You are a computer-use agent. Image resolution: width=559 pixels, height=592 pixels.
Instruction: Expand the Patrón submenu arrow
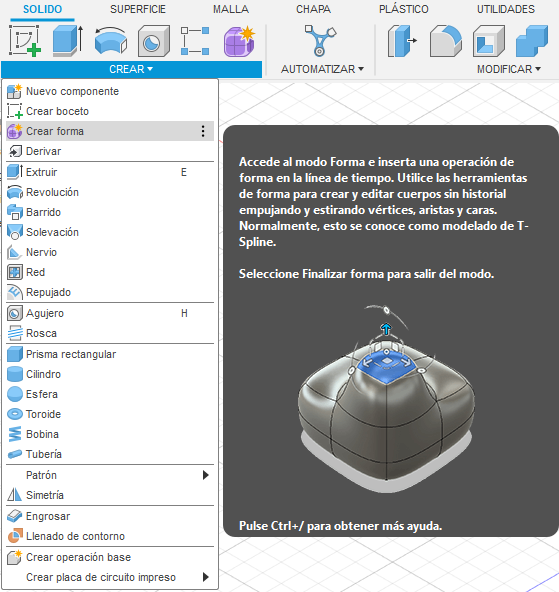pyautogui.click(x=206, y=475)
